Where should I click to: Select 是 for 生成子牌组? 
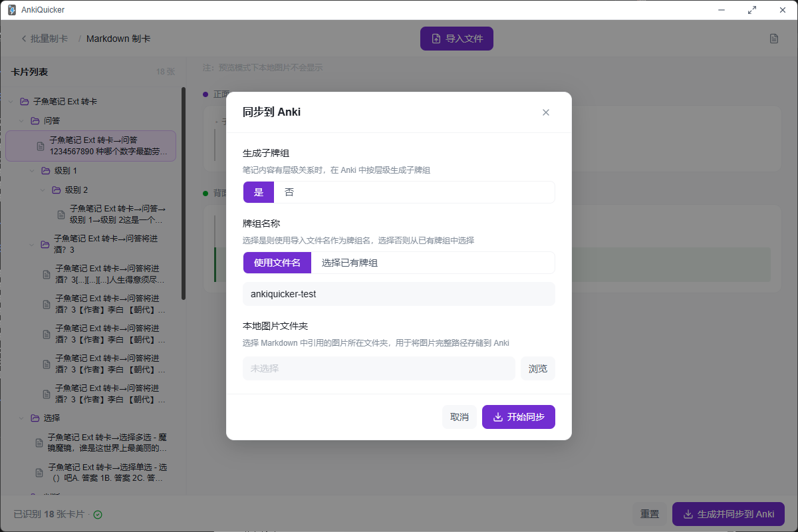pos(259,192)
